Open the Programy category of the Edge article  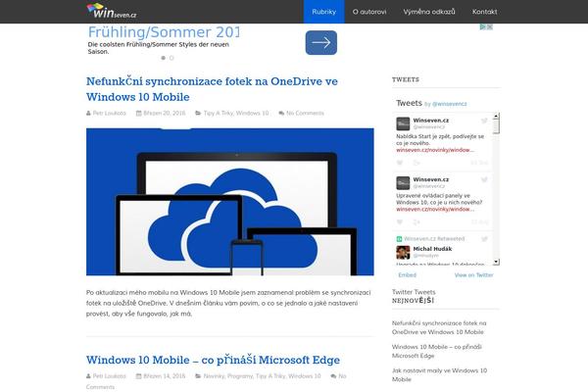pos(240,376)
